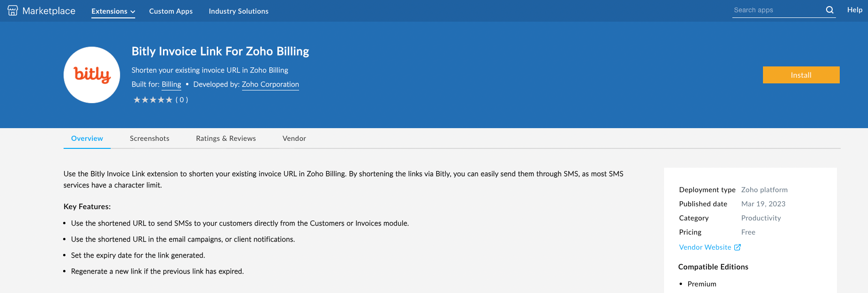Click the rating count in parentheses
Screen dimensions: 868x293
[x=182, y=100]
